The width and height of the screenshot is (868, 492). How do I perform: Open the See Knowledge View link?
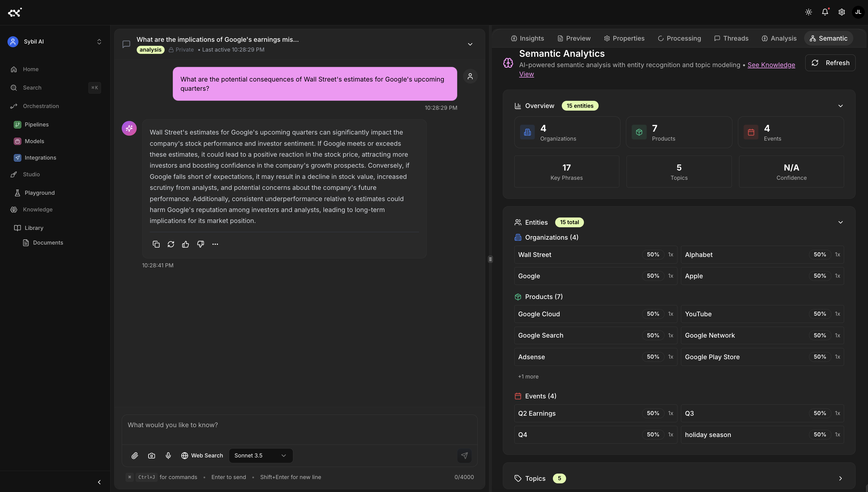click(x=771, y=65)
